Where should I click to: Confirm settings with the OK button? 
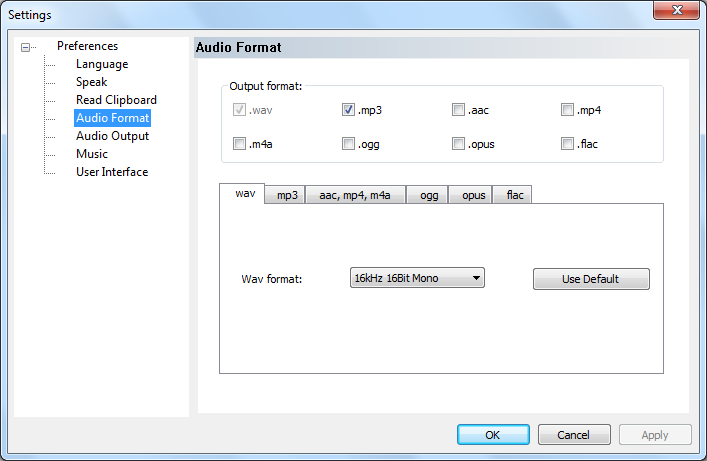[493, 435]
